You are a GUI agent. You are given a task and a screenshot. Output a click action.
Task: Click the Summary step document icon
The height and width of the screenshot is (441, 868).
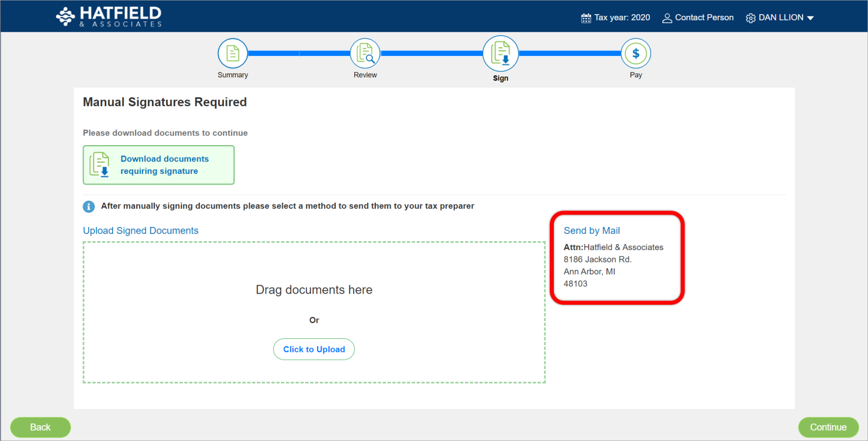tap(233, 53)
